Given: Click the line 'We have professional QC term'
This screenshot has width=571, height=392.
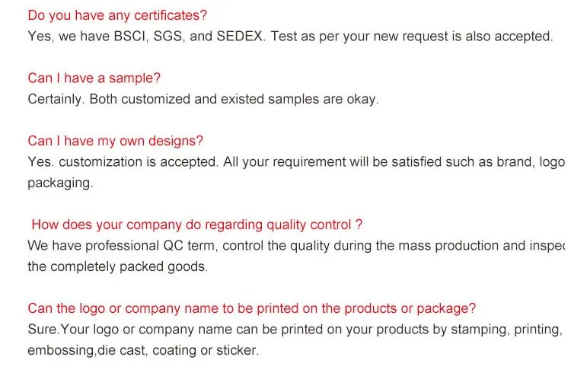Looking at the screenshot, I should [296, 246].
